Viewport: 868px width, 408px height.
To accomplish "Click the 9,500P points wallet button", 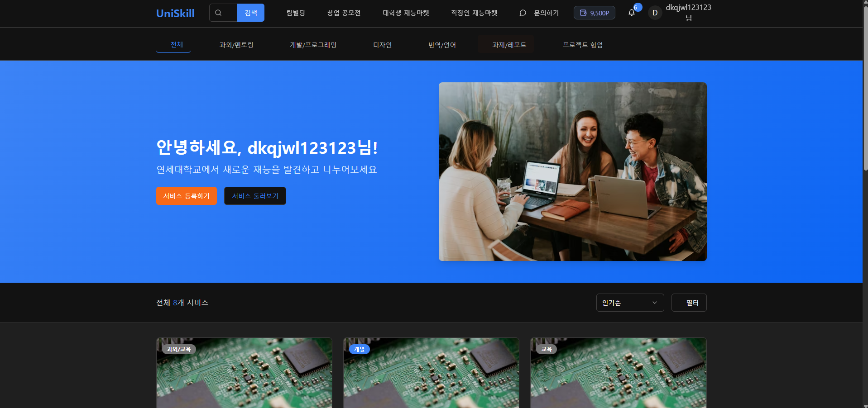I will point(595,13).
